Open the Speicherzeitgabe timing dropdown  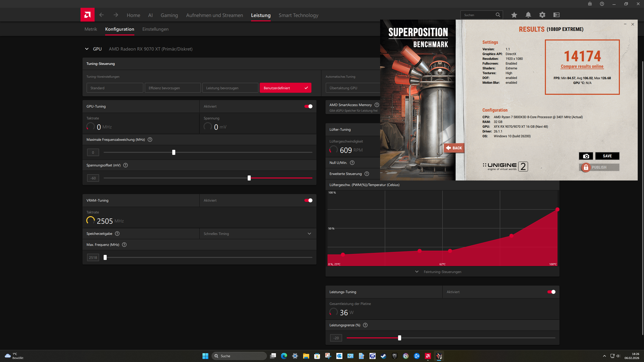[x=258, y=234]
